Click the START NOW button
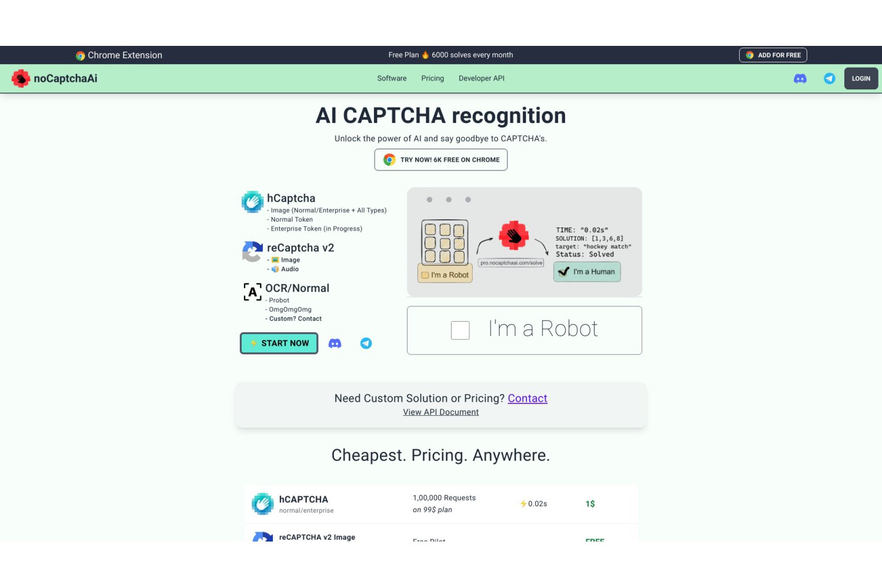The image size is (882, 588). 279,343
